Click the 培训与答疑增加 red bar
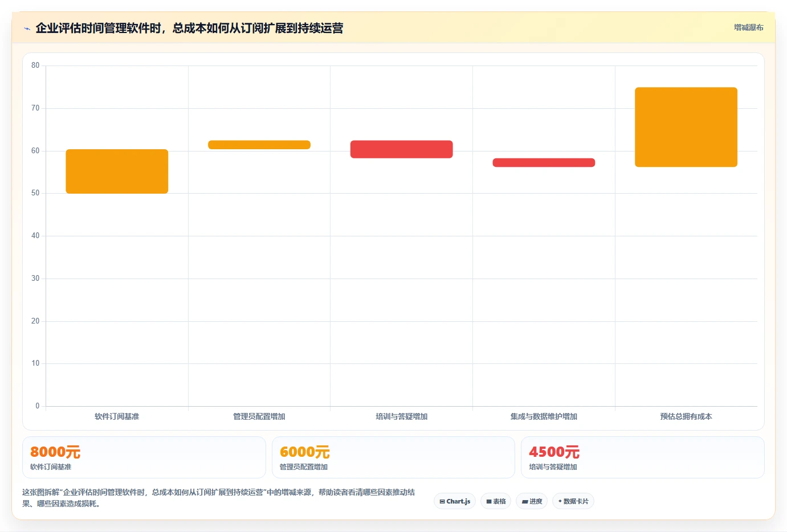This screenshot has width=787, height=532. coord(402,149)
